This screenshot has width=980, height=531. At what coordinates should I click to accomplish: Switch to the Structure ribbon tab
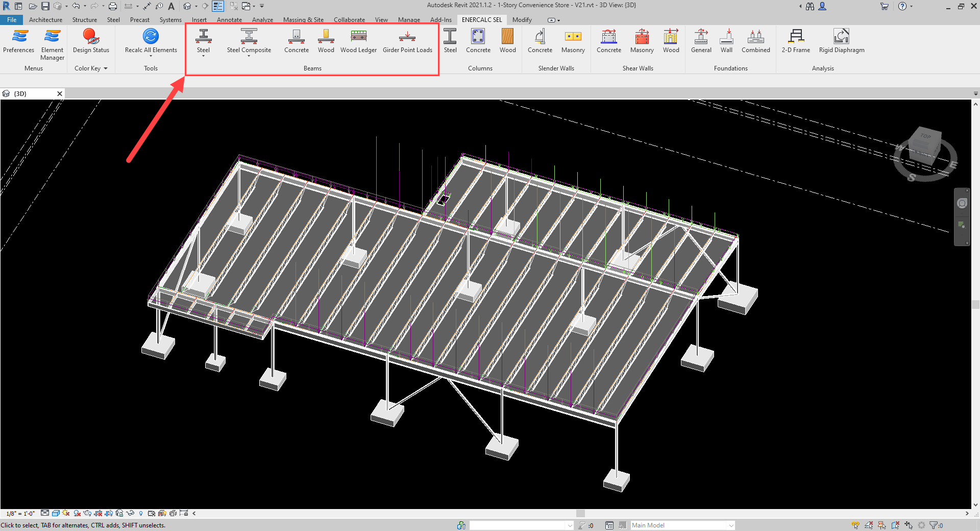84,20
